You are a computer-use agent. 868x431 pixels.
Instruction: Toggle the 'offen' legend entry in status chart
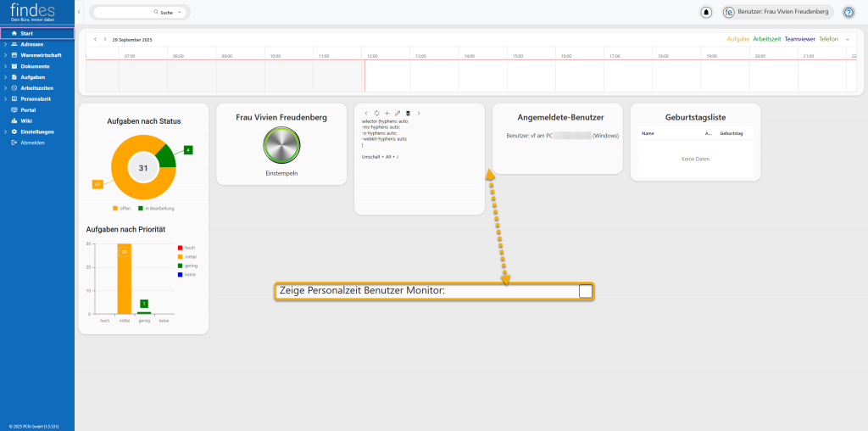tap(120, 208)
